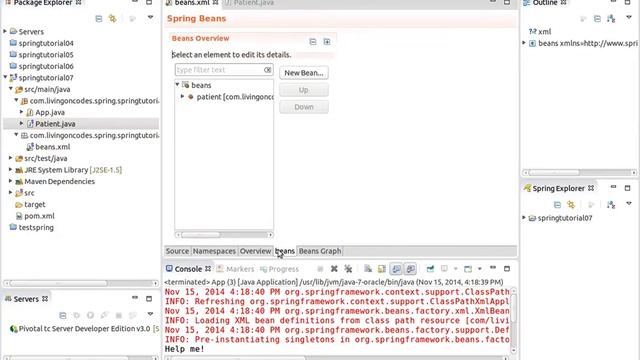Collapse the beans root node

(178, 84)
